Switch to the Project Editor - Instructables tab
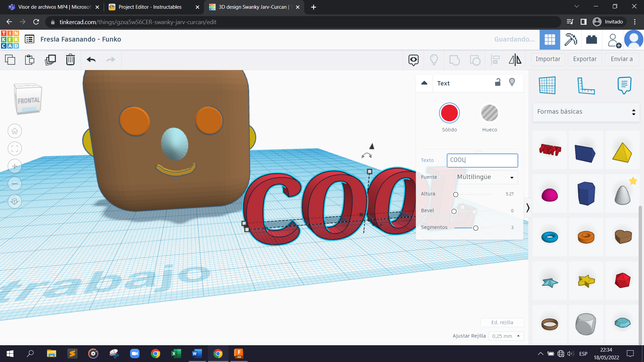The width and height of the screenshot is (644, 362). point(150,7)
